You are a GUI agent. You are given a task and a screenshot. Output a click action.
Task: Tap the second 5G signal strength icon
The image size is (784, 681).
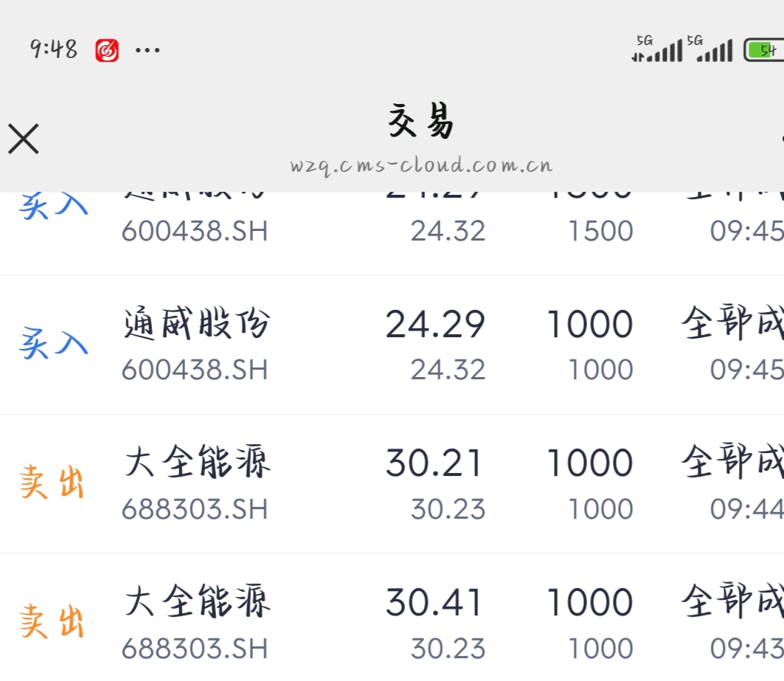coord(710,49)
